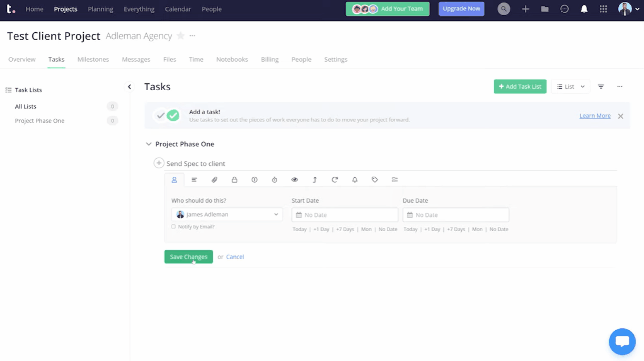Click Add Task List button
This screenshot has height=361, width=644.
520,87
